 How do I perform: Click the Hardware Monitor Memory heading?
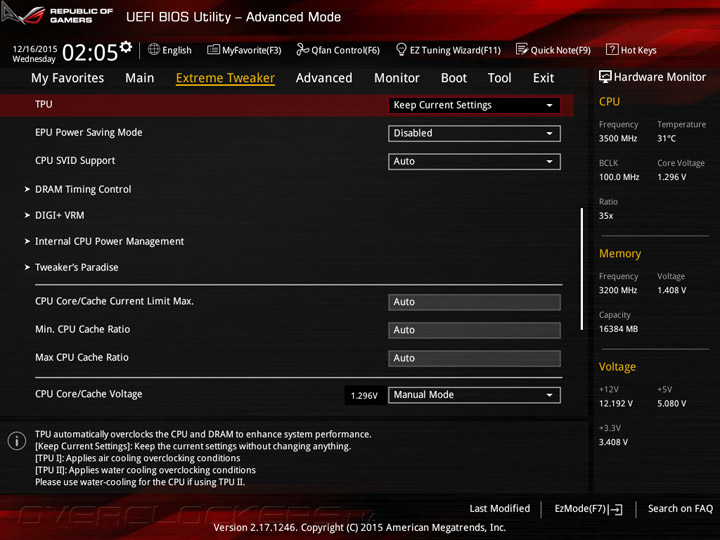[x=620, y=253]
